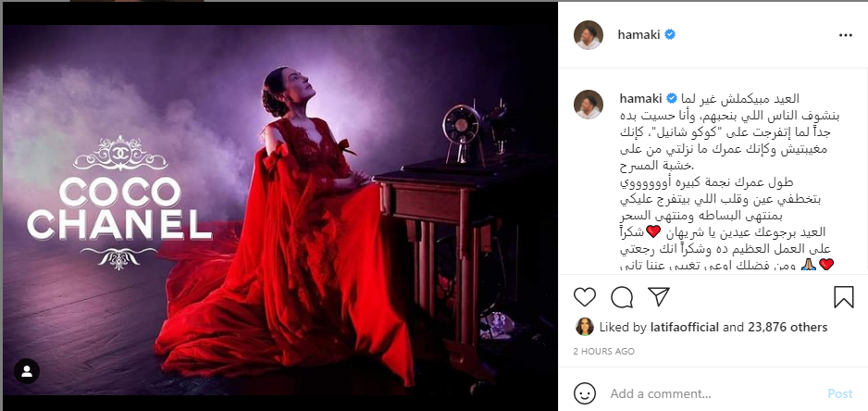Open the emoji picker smiley icon

click(x=585, y=393)
